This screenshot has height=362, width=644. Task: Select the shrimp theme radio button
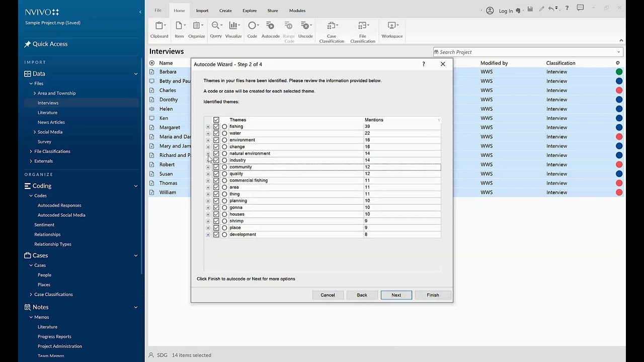tap(224, 221)
